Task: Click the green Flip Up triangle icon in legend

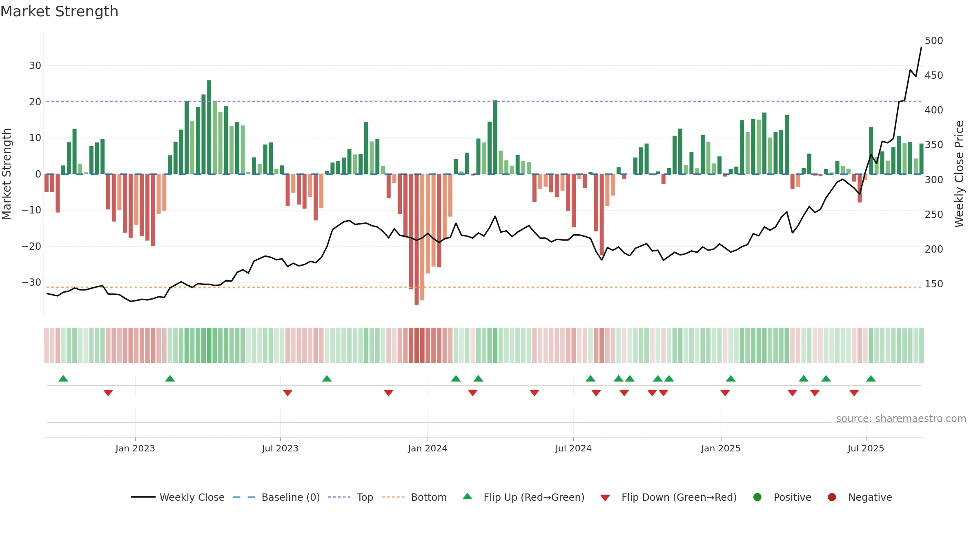Action: coord(468,496)
